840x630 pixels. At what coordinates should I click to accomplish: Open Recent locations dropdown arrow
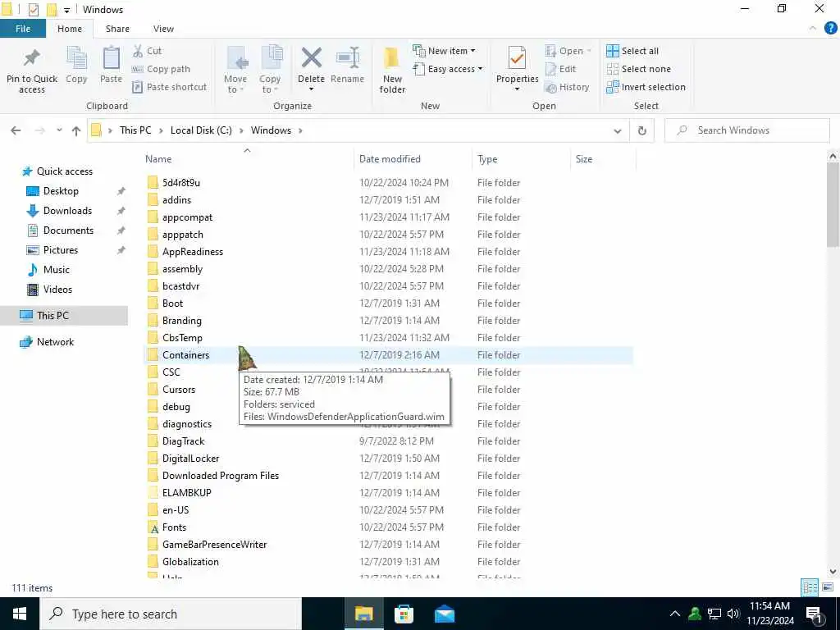[59, 130]
